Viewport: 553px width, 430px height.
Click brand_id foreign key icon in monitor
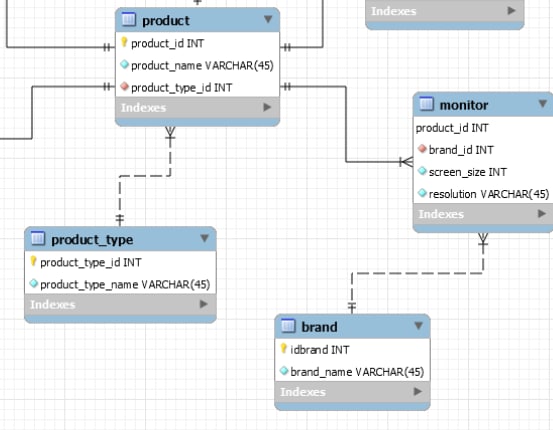coord(422,149)
